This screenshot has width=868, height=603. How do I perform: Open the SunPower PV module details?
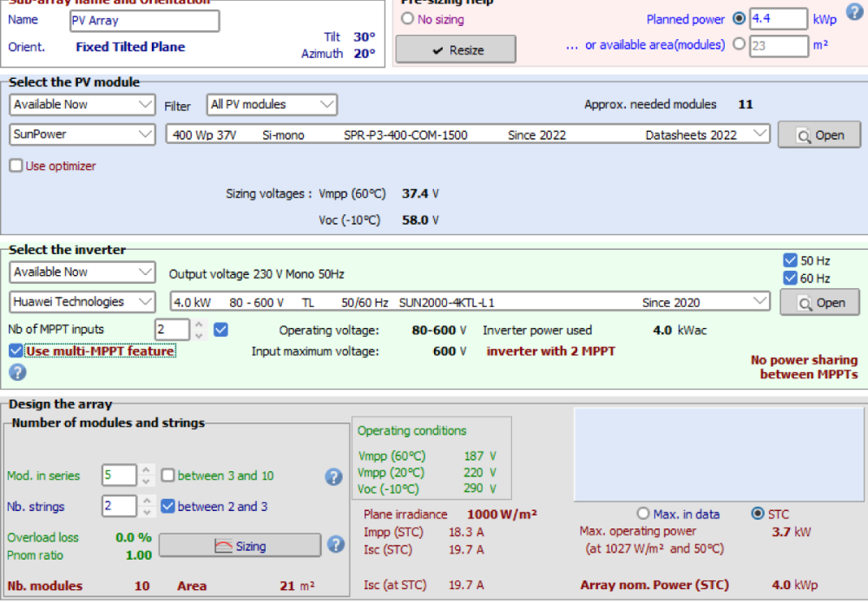coord(819,135)
